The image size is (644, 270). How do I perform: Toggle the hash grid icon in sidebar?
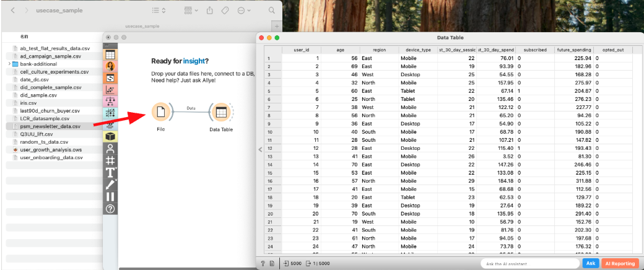click(110, 160)
